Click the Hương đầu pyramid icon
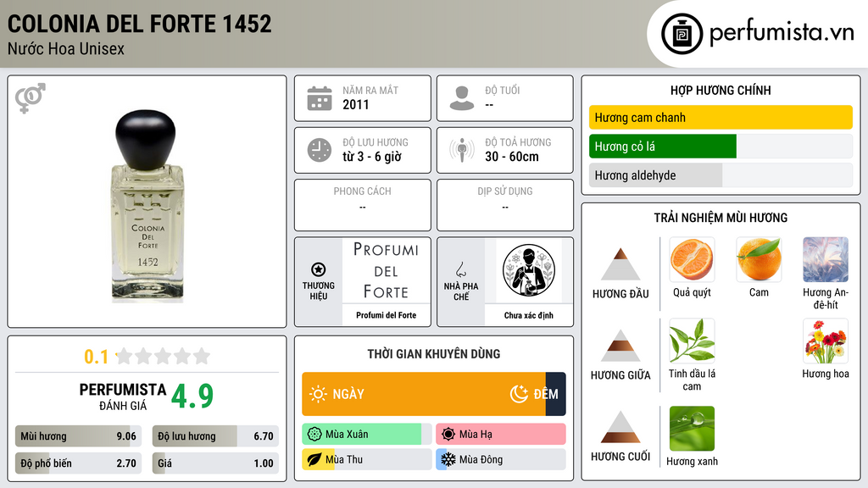Screen dimensions: 868x488 (620, 264)
